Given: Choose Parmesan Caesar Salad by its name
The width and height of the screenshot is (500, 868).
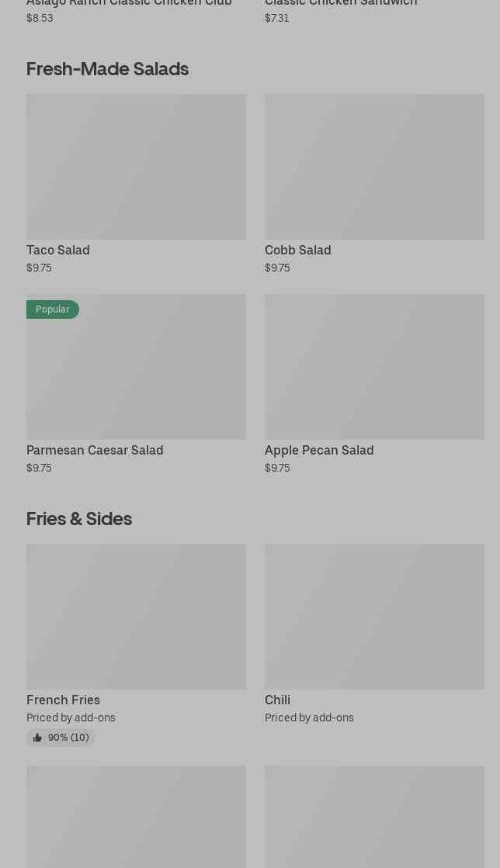Looking at the screenshot, I should [95, 451].
